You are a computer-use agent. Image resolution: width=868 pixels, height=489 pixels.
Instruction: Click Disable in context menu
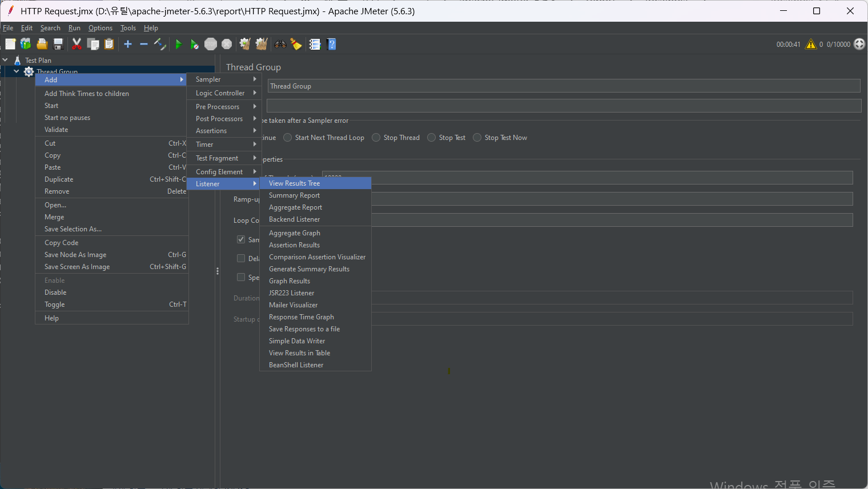tap(112, 292)
